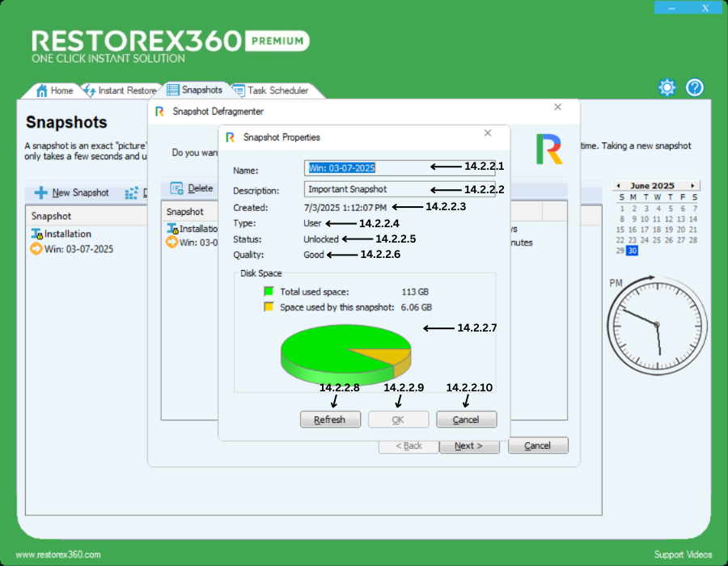Screen dimensions: 728x566
Task: Open the Support Videos link
Action: (x=683, y=555)
